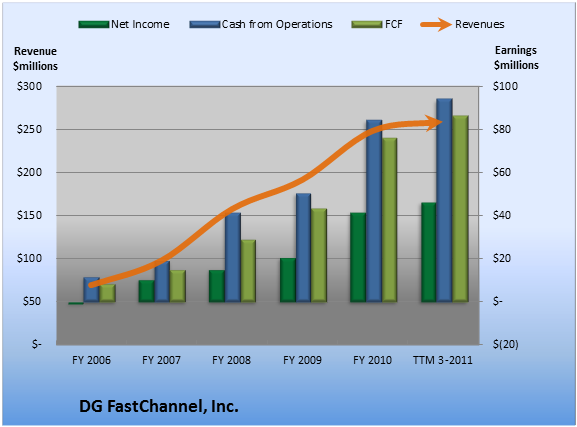Select the 'Cash from Operations' legend label
This screenshot has height=427, width=577.
[x=277, y=24]
